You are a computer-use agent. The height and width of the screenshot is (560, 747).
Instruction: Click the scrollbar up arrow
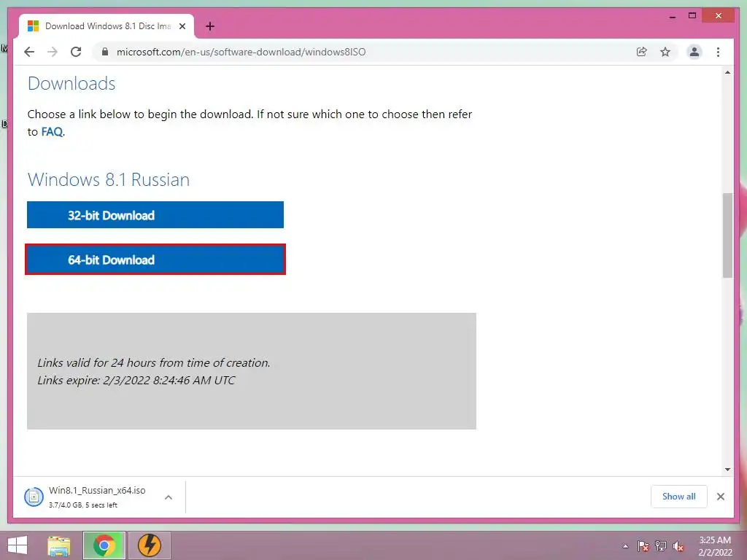pos(727,72)
